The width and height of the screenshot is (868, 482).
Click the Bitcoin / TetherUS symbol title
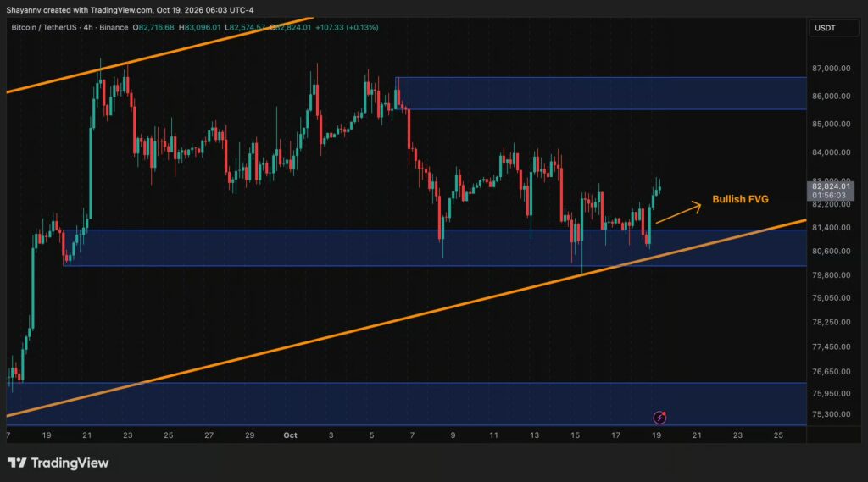[46, 27]
